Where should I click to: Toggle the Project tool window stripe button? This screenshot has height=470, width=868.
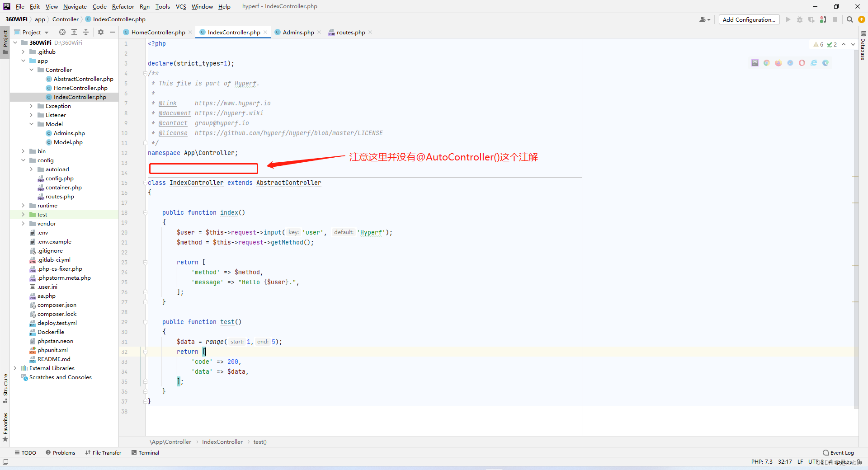click(x=5, y=41)
